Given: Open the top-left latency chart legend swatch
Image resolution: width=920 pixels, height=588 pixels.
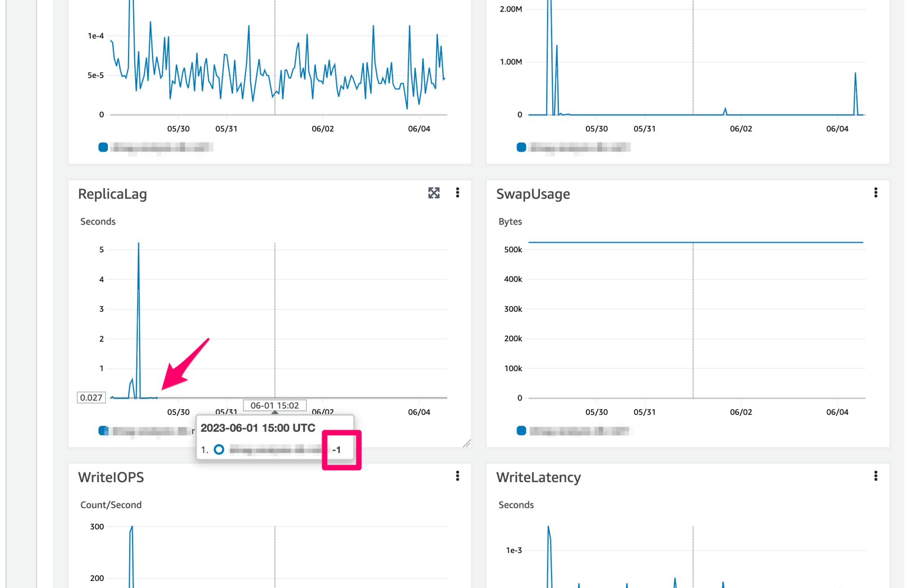Looking at the screenshot, I should (103, 147).
